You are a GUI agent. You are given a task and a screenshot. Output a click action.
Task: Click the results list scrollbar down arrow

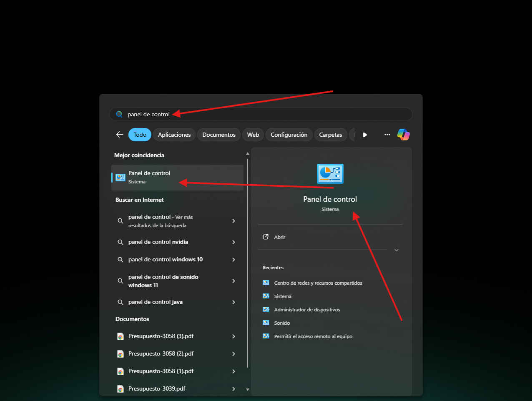[248, 389]
